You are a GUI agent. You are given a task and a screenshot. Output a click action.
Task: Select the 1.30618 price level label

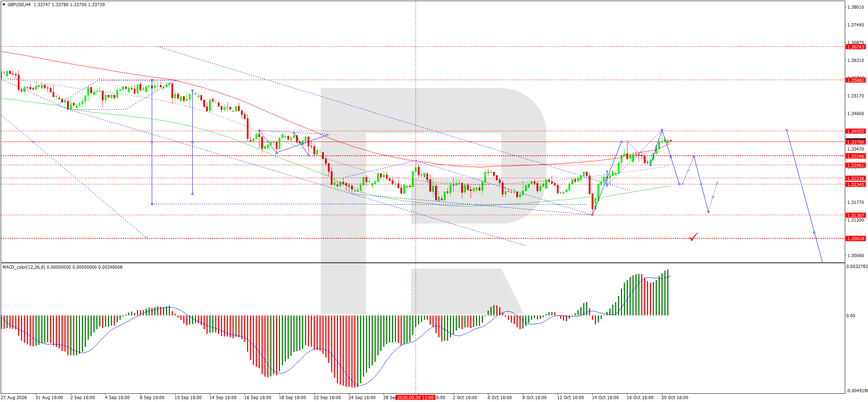click(x=856, y=239)
